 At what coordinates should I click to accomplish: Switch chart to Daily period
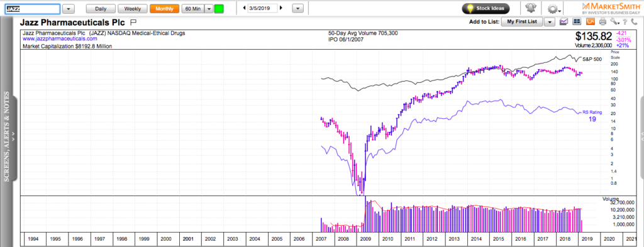click(100, 9)
